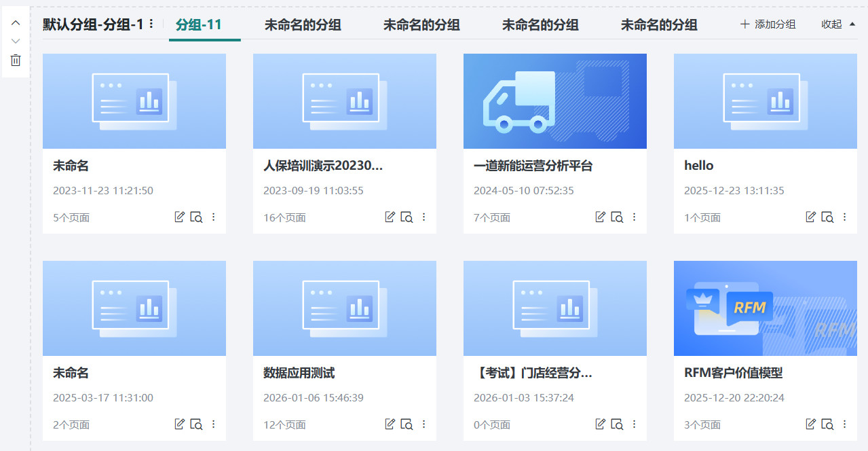This screenshot has height=451, width=868.
Task: Open the edit icon on 未命名 card
Action: click(179, 216)
